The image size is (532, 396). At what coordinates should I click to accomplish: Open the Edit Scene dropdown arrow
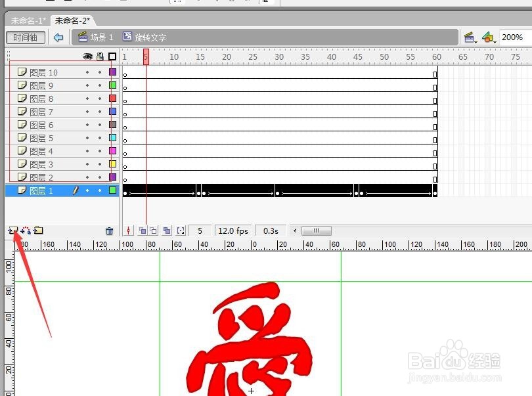pyautogui.click(x=476, y=41)
